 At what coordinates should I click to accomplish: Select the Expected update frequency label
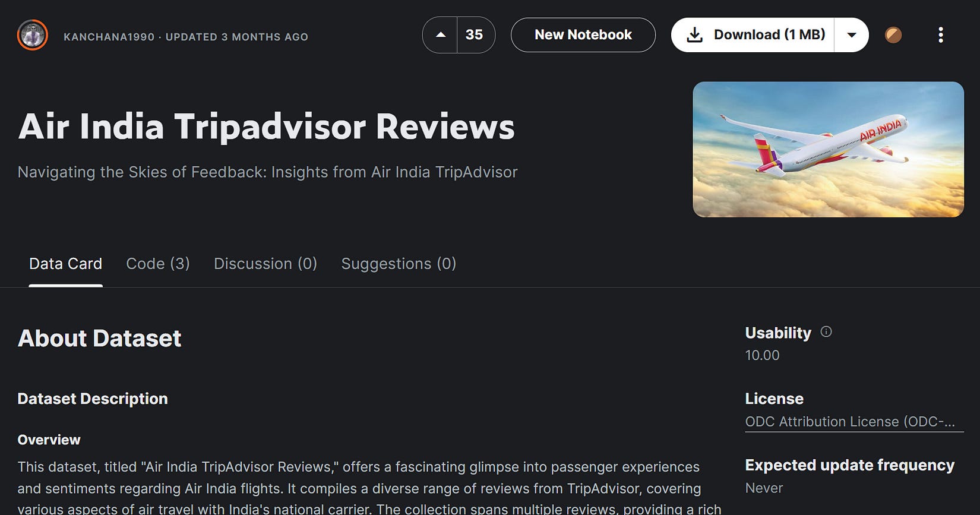coord(850,465)
